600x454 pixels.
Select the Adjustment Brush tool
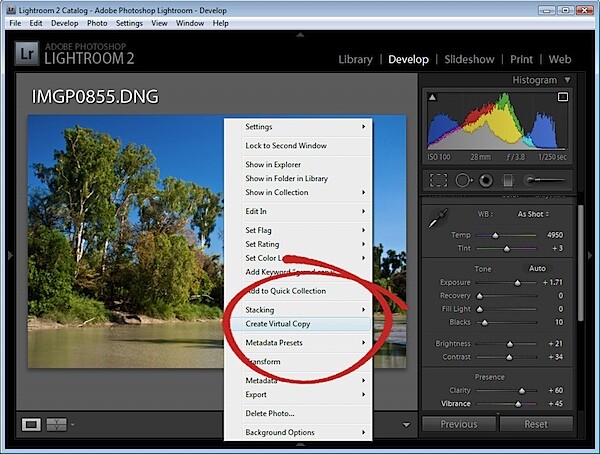pyautogui.click(x=545, y=180)
